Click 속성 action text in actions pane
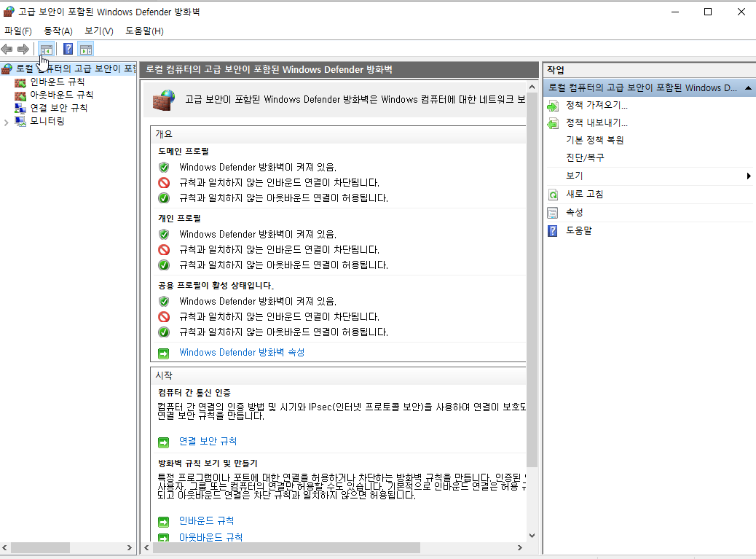The width and height of the screenshot is (756, 559). point(574,212)
